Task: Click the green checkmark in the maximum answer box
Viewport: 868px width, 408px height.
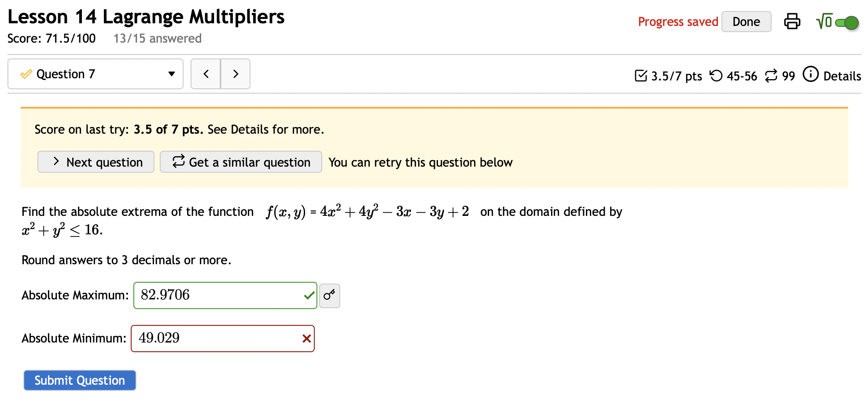Action: (x=308, y=295)
